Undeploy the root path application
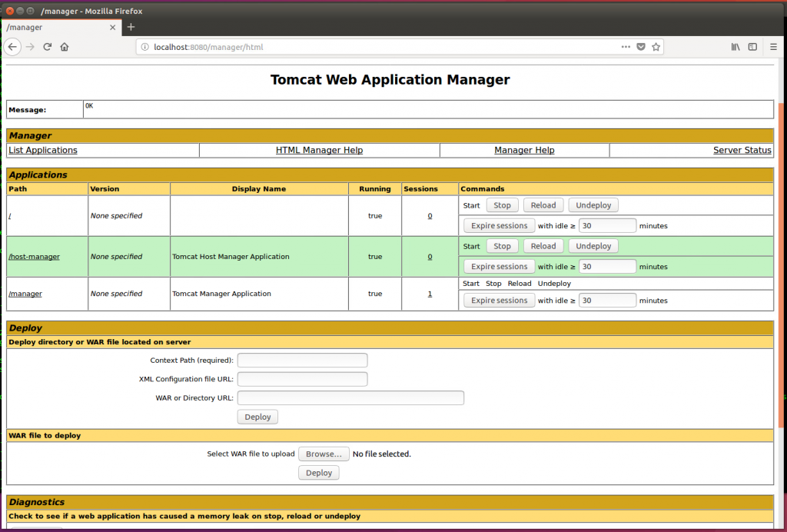This screenshot has height=532, width=787. pyautogui.click(x=593, y=205)
